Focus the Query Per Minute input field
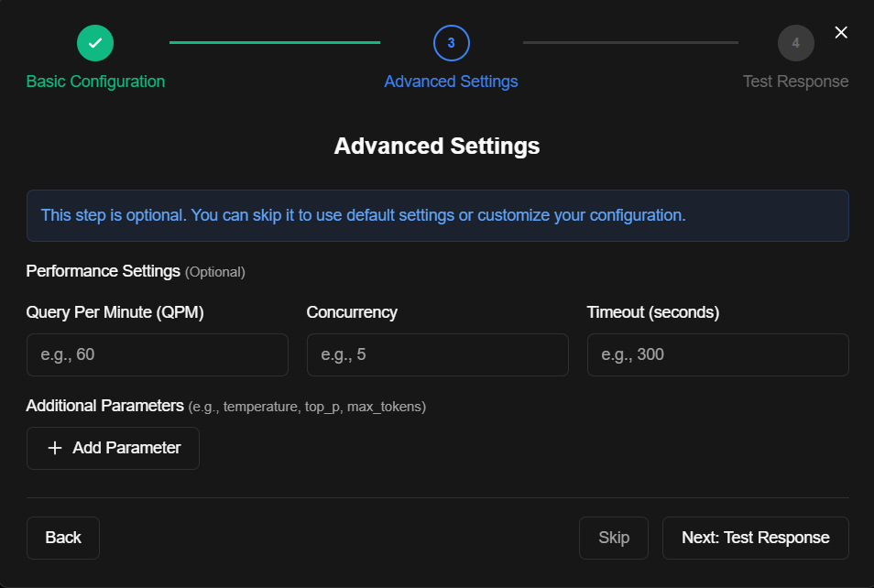874x588 pixels. click(x=157, y=354)
